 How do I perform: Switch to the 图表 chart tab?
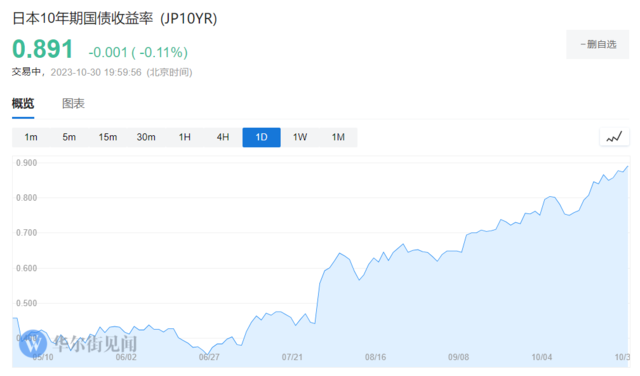tap(73, 104)
